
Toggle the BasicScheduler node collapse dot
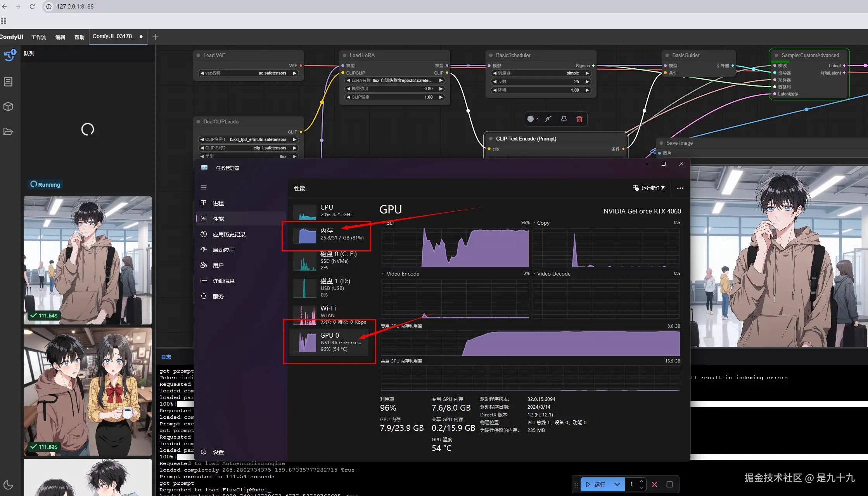[x=491, y=55]
